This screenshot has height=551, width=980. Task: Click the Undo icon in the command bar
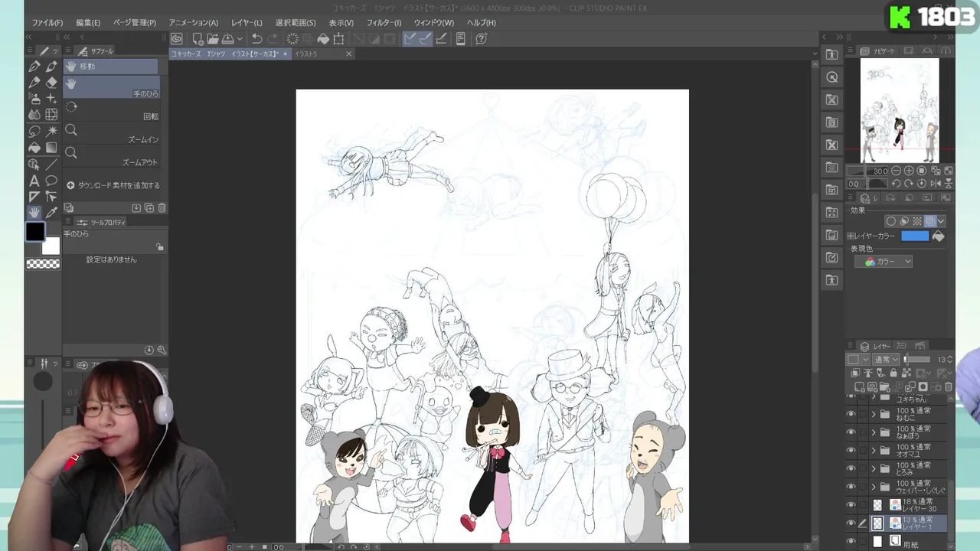point(257,38)
